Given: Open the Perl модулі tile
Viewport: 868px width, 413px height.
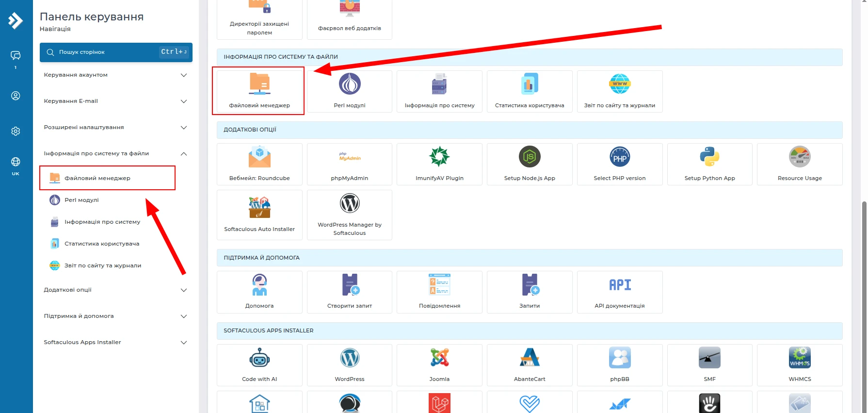Looking at the screenshot, I should tap(350, 91).
